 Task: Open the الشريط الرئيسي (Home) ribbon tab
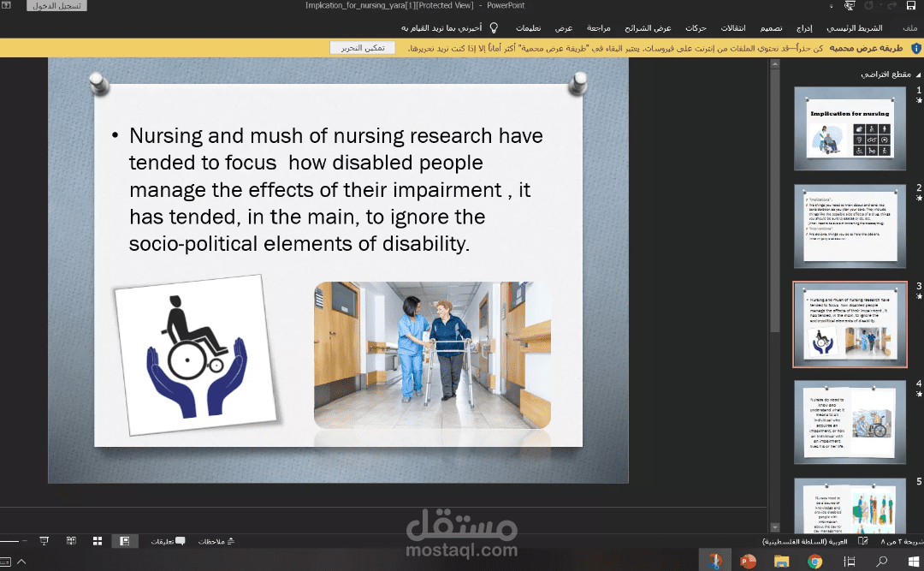pos(855,27)
